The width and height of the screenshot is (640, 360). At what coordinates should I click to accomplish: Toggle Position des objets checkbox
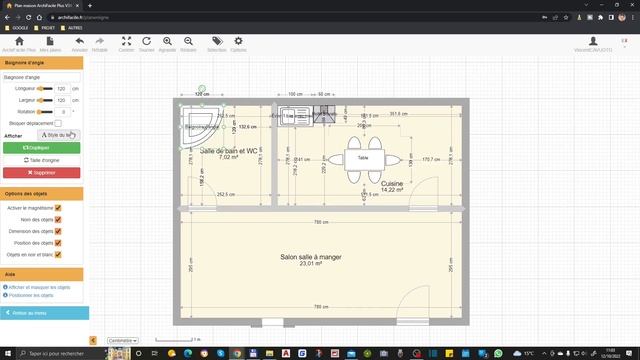58,243
